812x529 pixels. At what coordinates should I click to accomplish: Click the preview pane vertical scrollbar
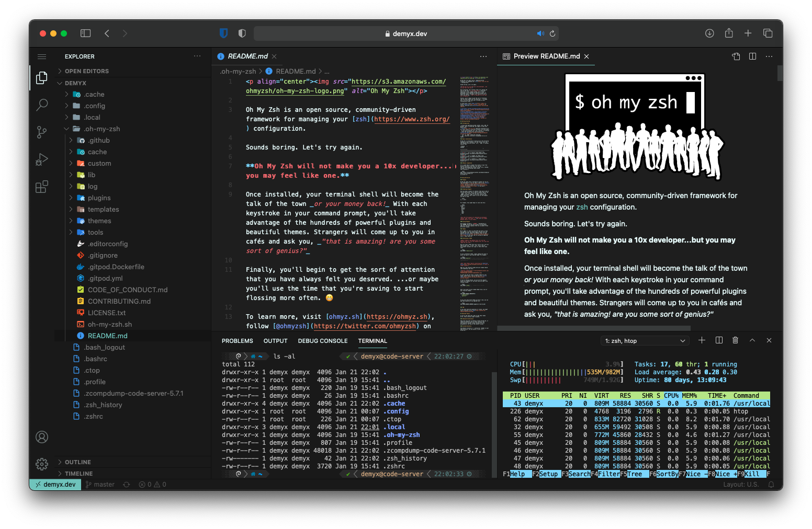[x=780, y=73]
